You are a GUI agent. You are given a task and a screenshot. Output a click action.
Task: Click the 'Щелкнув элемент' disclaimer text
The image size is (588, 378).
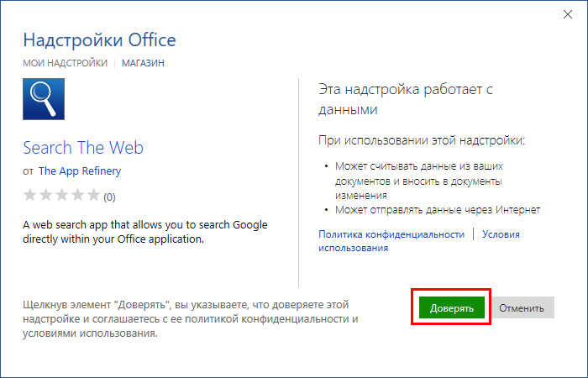pyautogui.click(x=191, y=318)
